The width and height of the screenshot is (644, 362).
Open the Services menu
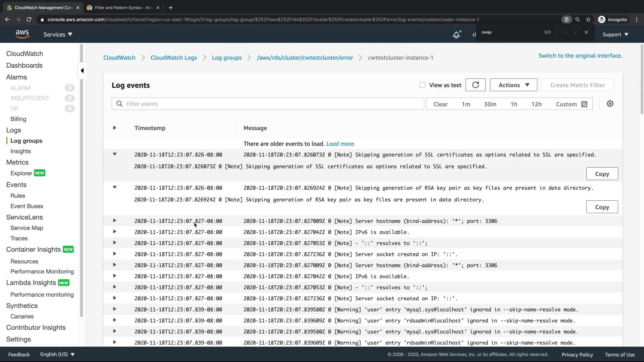click(x=58, y=35)
